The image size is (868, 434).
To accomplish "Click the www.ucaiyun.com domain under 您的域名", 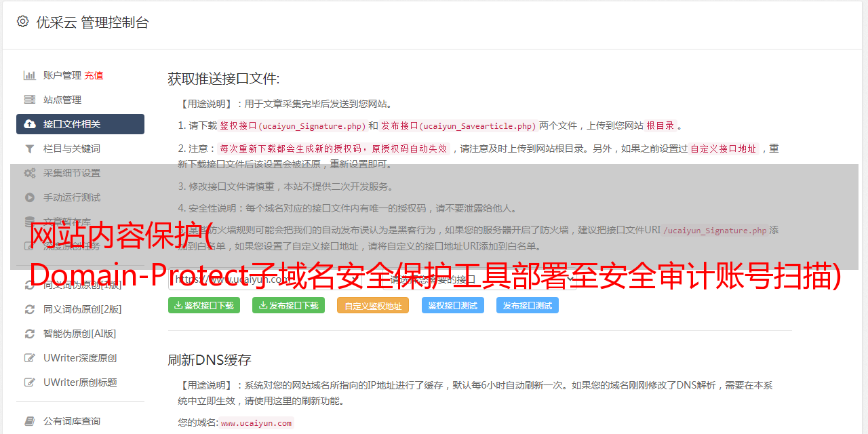I will coord(256,423).
